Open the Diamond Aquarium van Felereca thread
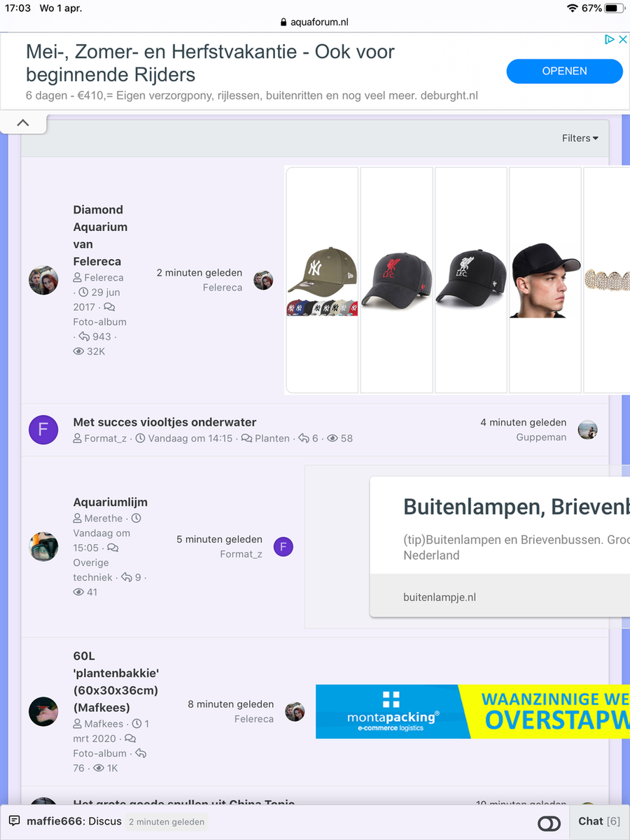The image size is (630, 840). pos(100,235)
